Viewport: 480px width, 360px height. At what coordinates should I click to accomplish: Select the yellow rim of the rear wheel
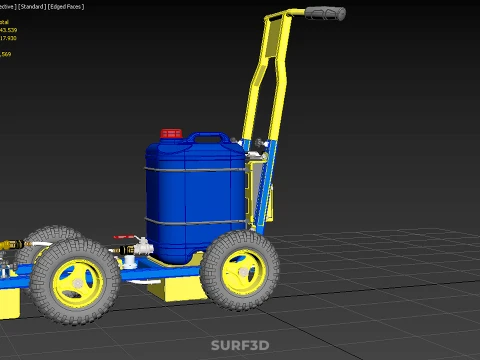coord(244,272)
